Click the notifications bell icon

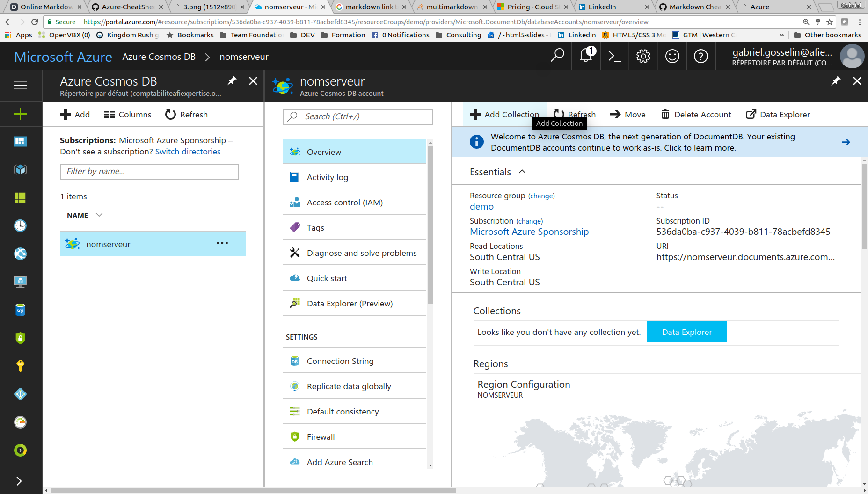pos(586,56)
